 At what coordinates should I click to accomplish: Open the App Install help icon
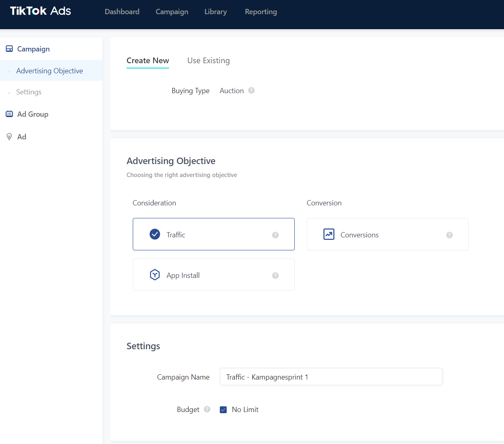coord(275,275)
